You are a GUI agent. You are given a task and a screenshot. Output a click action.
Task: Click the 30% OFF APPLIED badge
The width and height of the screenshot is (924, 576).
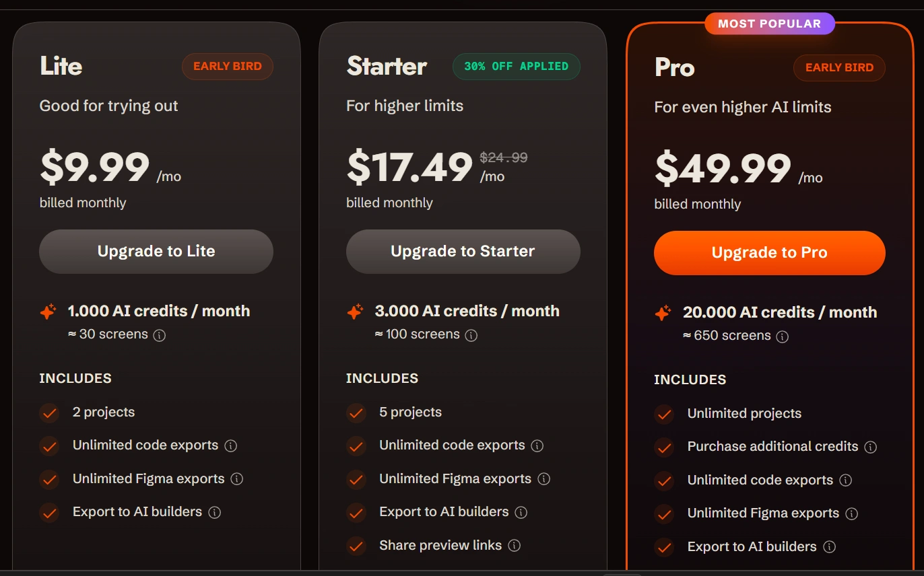[516, 67]
